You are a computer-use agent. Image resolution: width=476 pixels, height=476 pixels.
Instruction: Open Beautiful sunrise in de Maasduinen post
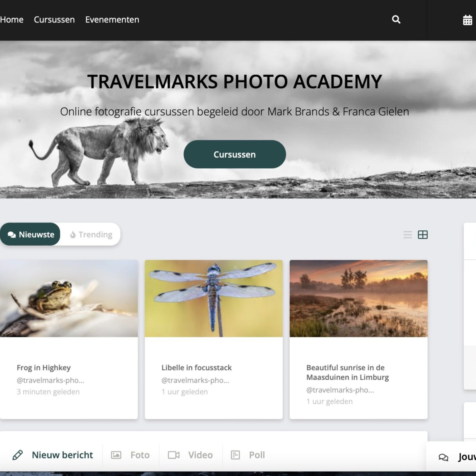[348, 372]
